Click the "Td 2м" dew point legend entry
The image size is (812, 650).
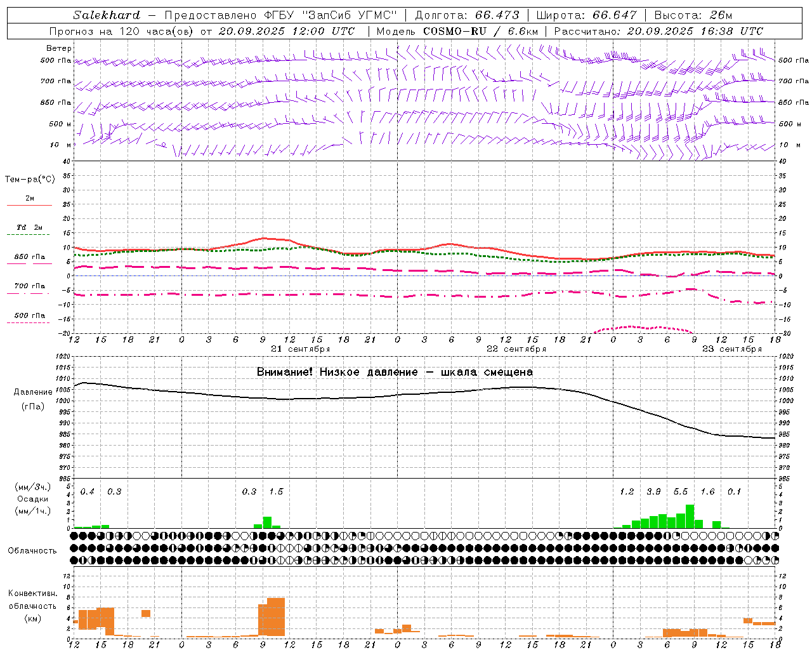[30, 227]
